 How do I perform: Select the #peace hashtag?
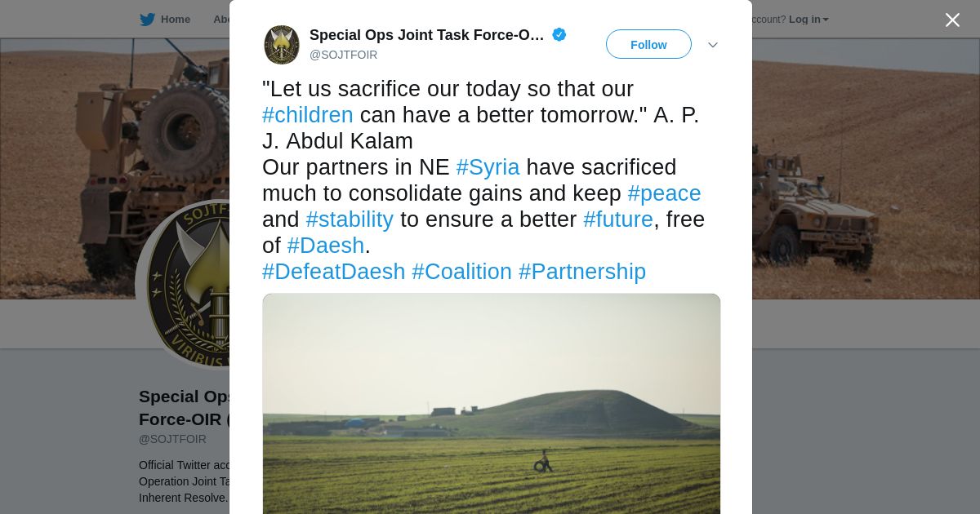(x=664, y=193)
